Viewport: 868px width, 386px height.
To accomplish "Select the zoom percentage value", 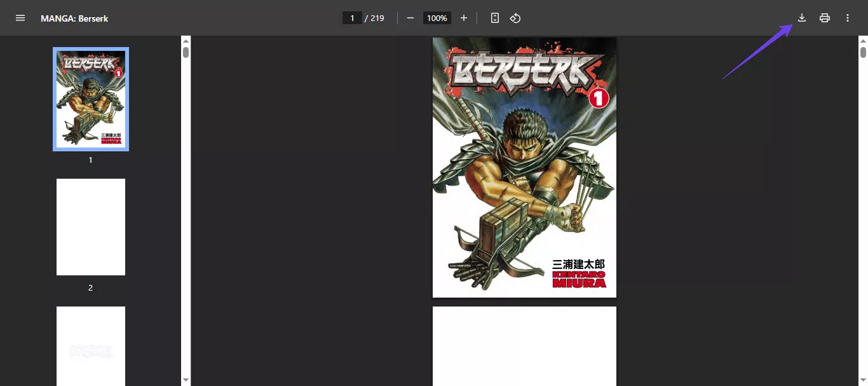I will click(x=437, y=18).
